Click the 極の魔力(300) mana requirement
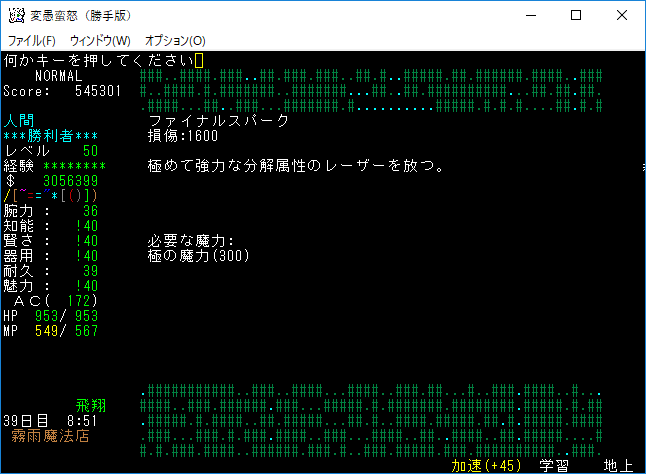646x474 pixels. tap(197, 256)
